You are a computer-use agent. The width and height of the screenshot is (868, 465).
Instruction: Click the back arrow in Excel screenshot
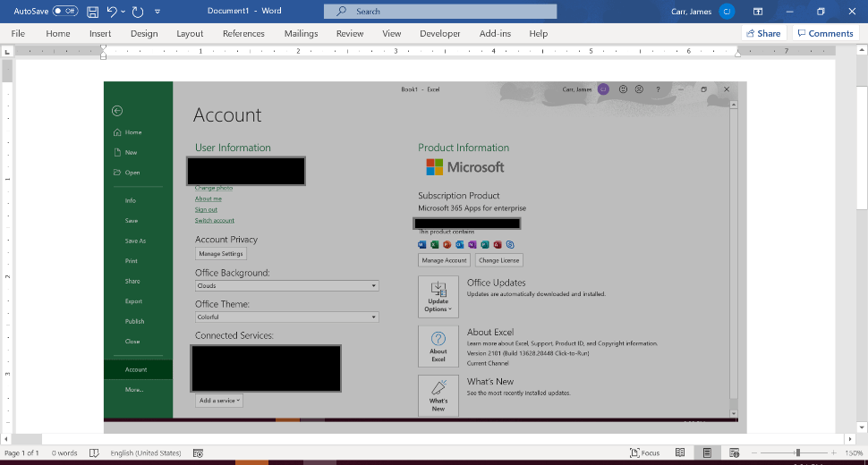pos(117,111)
